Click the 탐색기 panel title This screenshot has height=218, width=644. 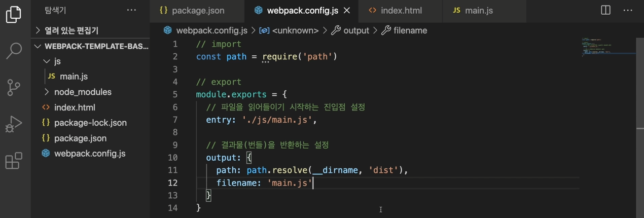pos(55,10)
